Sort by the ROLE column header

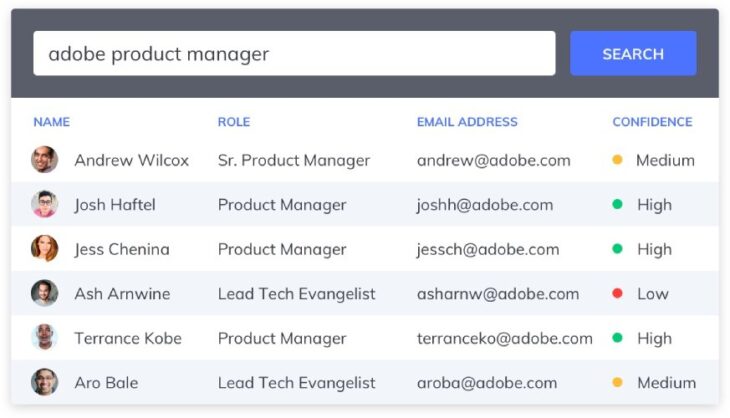click(234, 122)
